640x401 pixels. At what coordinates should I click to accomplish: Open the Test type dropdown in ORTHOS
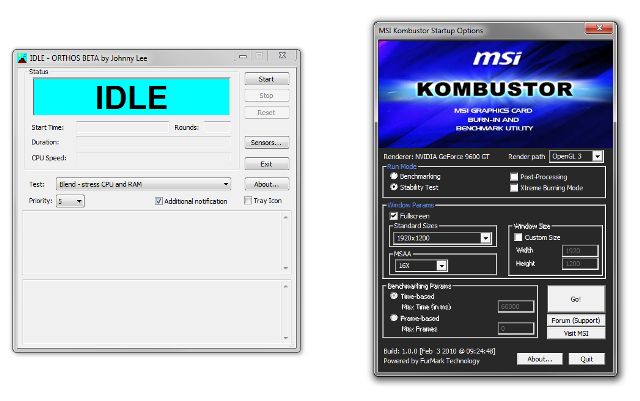tap(143, 184)
